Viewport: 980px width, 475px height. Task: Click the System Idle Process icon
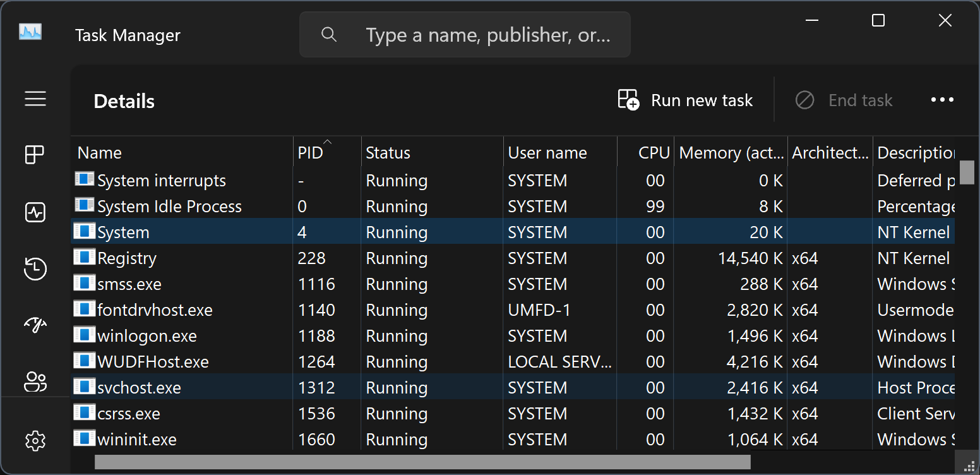(84, 205)
